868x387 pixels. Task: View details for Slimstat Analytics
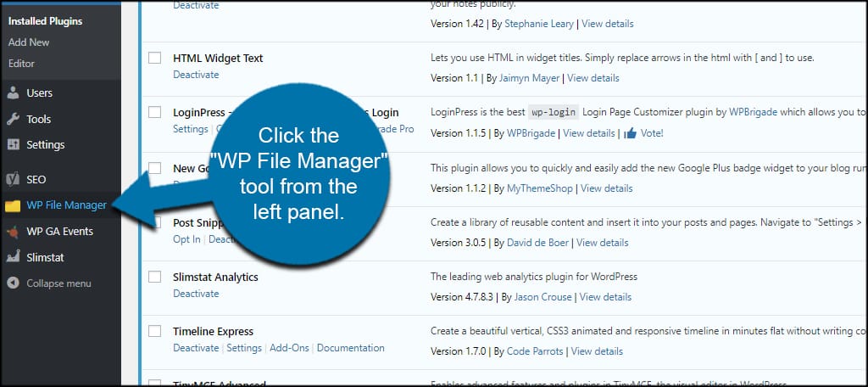point(605,297)
